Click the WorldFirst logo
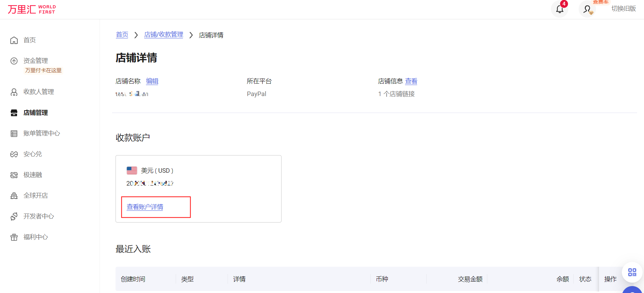Viewport: 644px width, 293px height. point(31,9)
